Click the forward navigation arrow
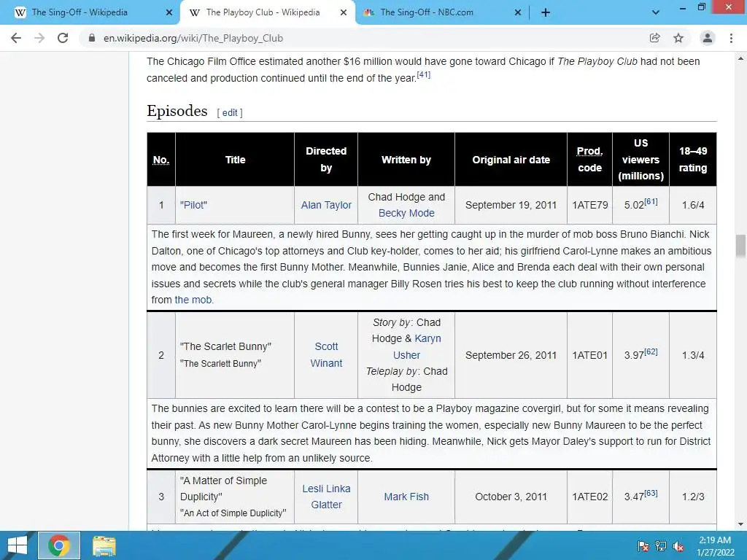This screenshot has height=560, width=747. (39, 38)
